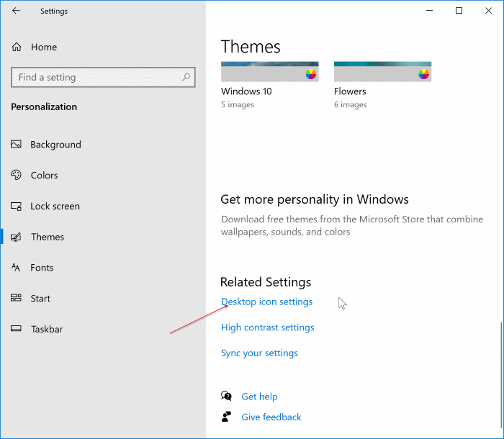This screenshot has width=504, height=439.
Task: Click the back arrow in Settings
Action: [x=16, y=11]
